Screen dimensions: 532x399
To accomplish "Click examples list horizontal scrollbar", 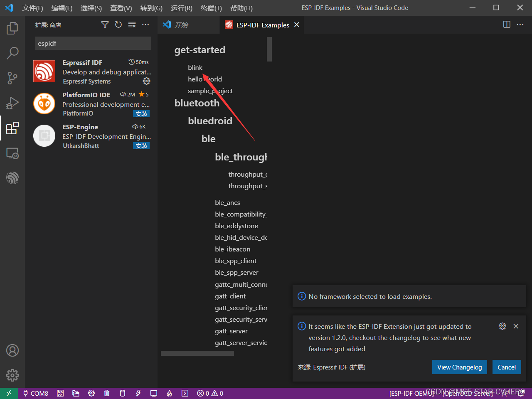I will 197,353.
